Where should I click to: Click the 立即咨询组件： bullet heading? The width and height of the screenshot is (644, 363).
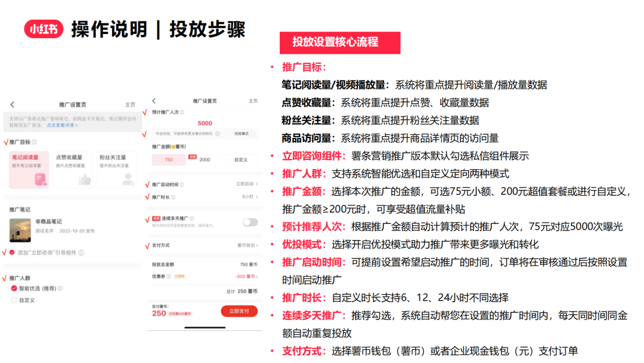click(x=314, y=156)
